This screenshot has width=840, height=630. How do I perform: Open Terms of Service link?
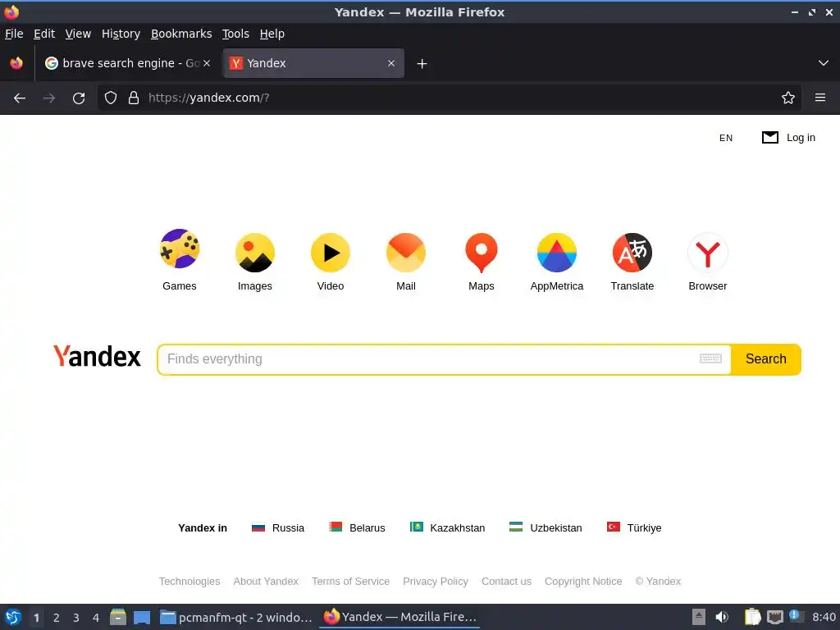pyautogui.click(x=351, y=582)
